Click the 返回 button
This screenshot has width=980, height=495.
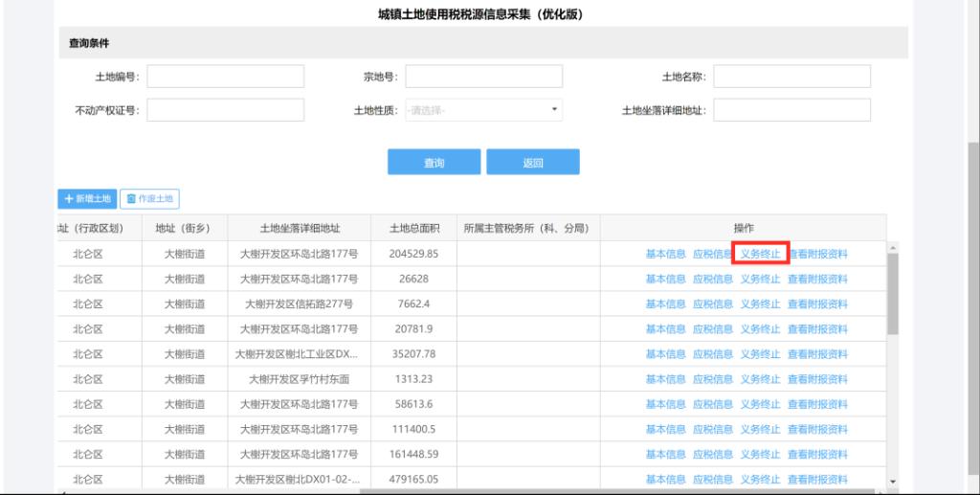point(532,163)
